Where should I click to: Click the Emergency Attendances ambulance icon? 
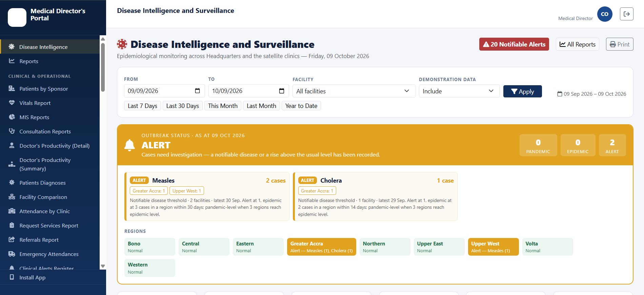coord(12,254)
